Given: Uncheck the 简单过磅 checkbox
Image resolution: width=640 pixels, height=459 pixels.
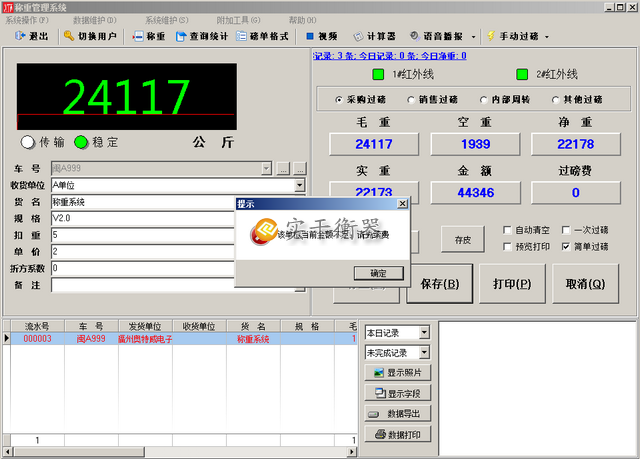Looking at the screenshot, I should [567, 246].
